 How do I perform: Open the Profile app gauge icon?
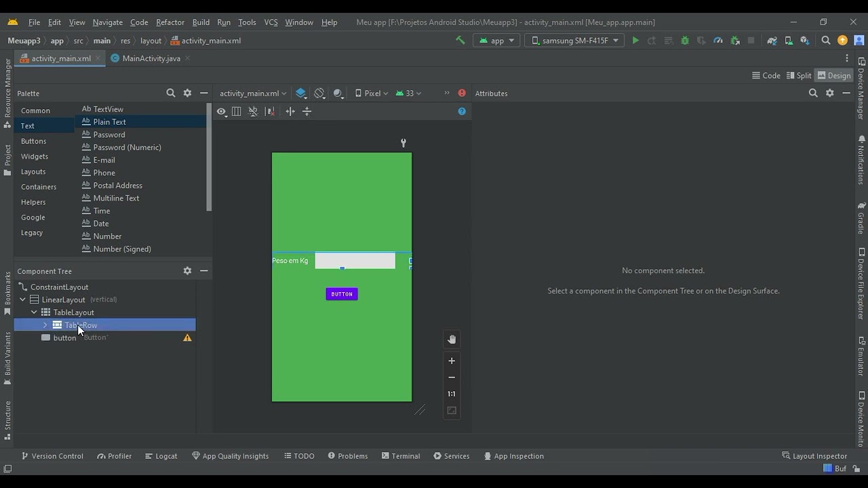pyautogui.click(x=718, y=41)
